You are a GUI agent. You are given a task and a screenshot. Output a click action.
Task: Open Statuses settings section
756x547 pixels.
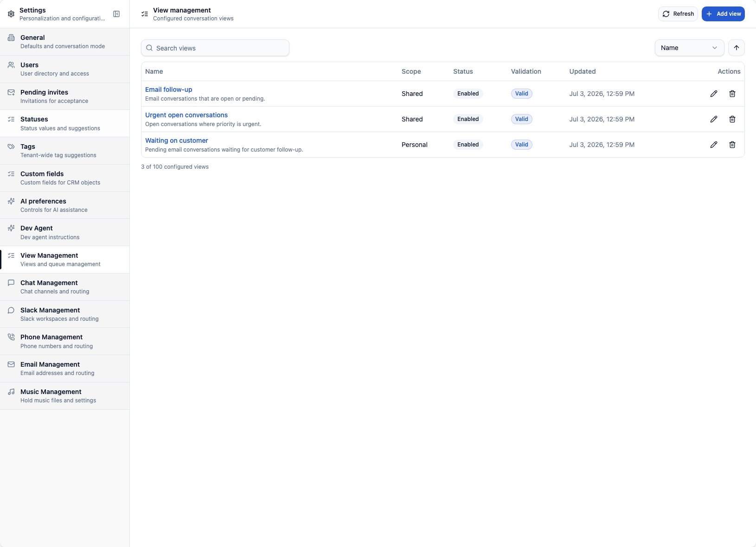[x=65, y=123]
